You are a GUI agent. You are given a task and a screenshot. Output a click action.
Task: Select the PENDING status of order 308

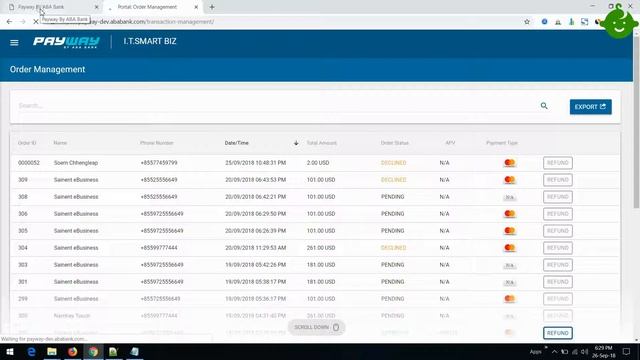pyautogui.click(x=393, y=197)
